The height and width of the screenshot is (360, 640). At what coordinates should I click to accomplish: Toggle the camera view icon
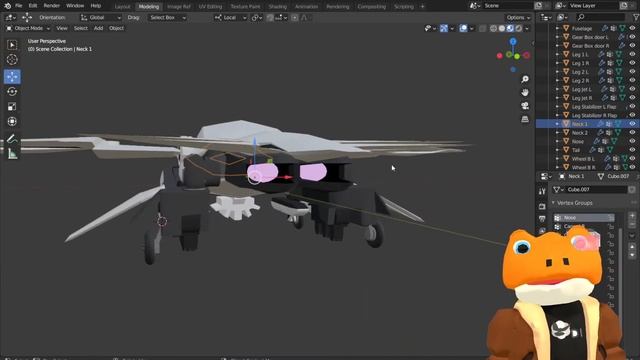pyautogui.click(x=525, y=106)
